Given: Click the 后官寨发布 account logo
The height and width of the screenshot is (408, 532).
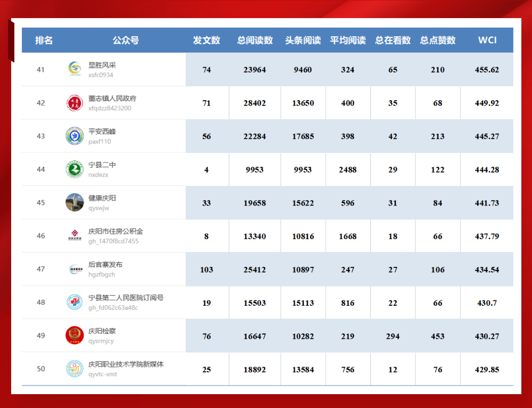Looking at the screenshot, I should [74, 269].
